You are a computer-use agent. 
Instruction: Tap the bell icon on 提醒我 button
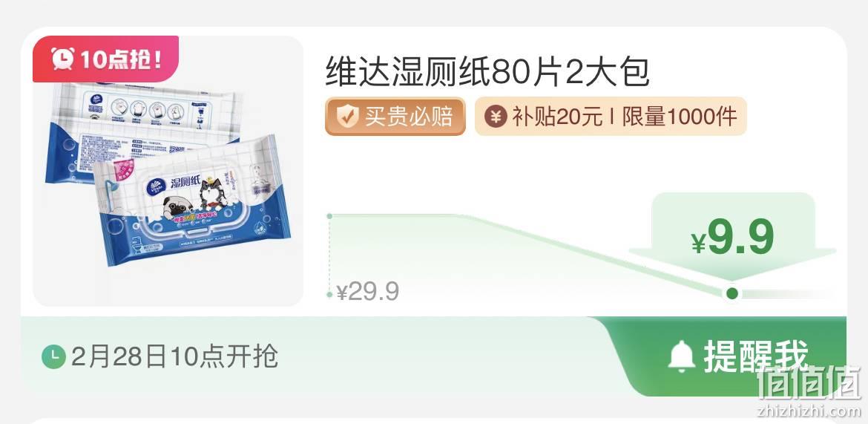(x=682, y=356)
